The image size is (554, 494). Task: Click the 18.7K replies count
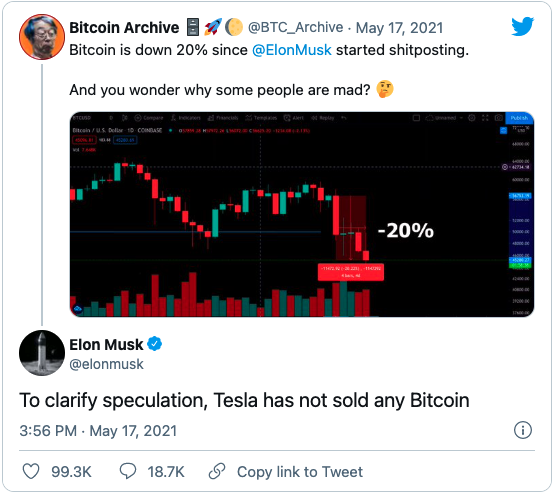tap(166, 472)
